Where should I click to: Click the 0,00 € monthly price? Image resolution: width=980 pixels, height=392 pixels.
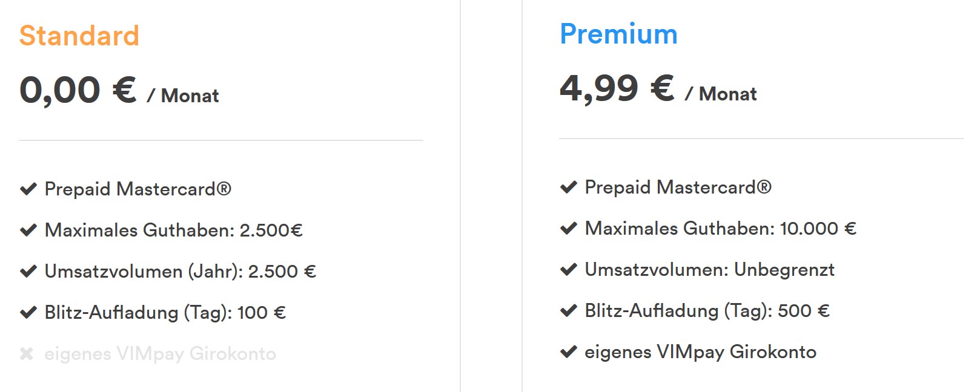(x=78, y=90)
